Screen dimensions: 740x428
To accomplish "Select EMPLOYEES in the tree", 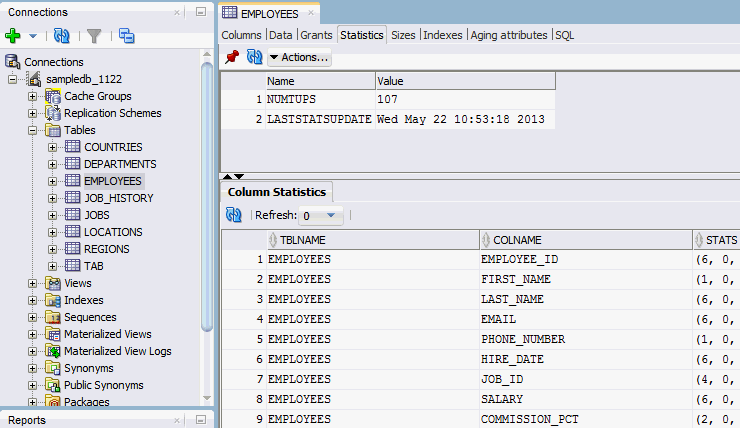I will (x=113, y=181).
